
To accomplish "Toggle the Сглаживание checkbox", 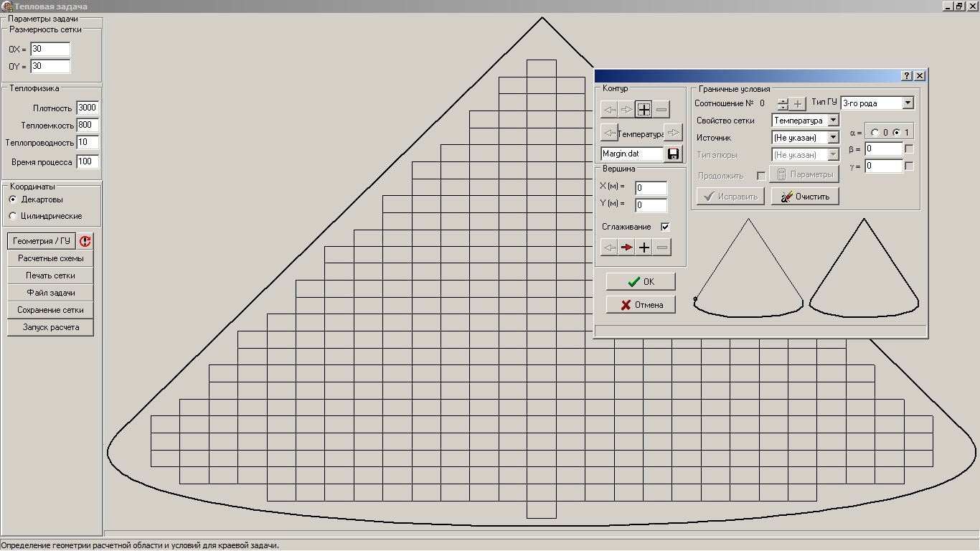I will point(665,227).
